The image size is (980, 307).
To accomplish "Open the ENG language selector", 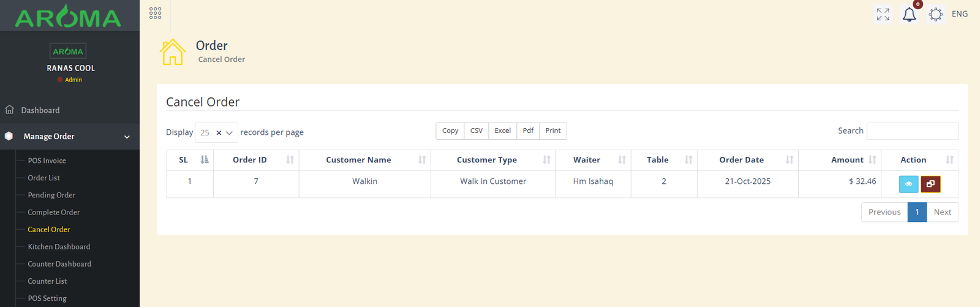I will point(960,14).
